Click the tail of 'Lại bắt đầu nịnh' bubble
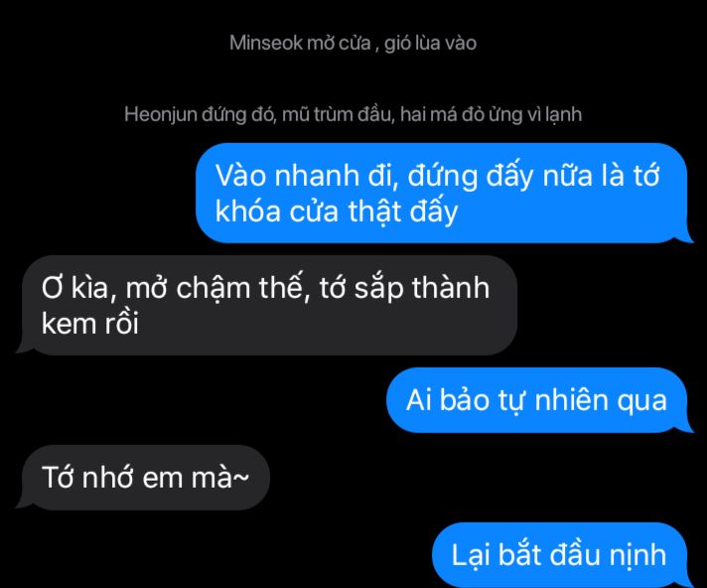 (686, 579)
